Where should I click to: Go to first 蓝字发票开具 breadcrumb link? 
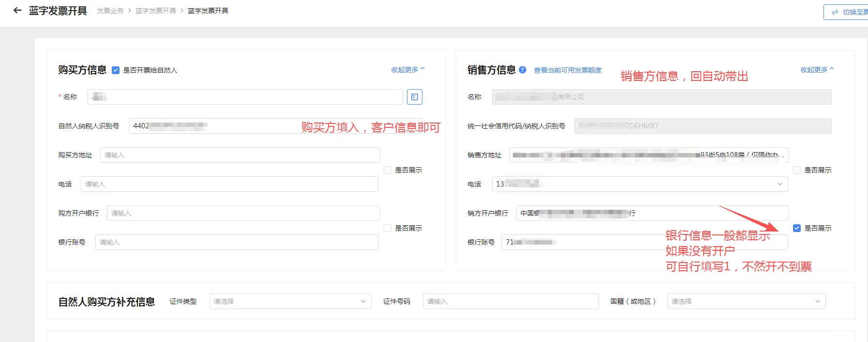tap(156, 11)
